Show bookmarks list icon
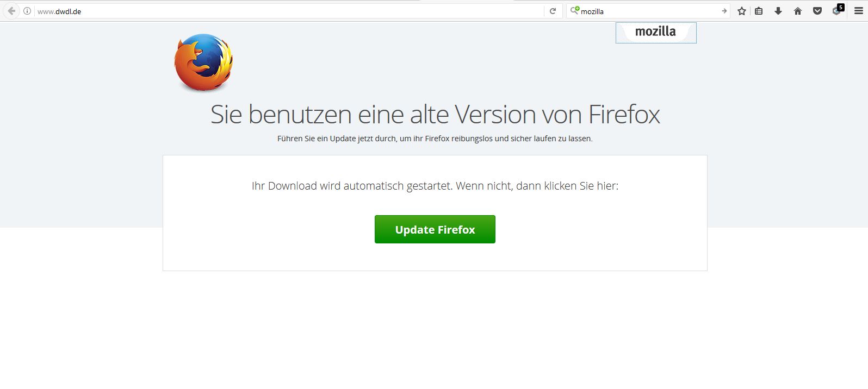 (x=759, y=11)
